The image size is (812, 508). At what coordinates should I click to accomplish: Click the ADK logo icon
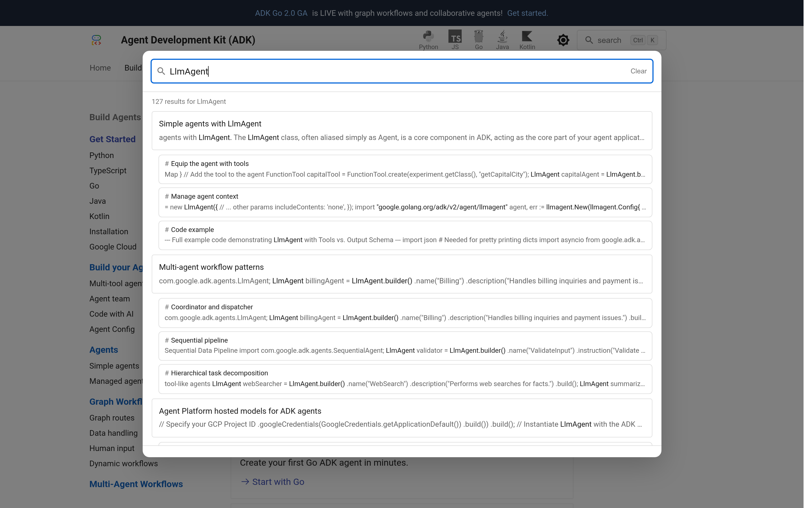tap(96, 40)
